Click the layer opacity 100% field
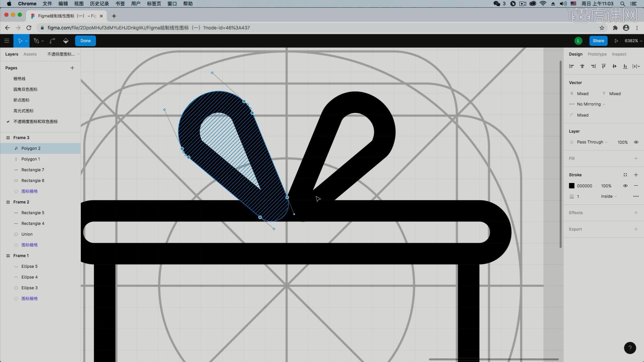 [623, 142]
